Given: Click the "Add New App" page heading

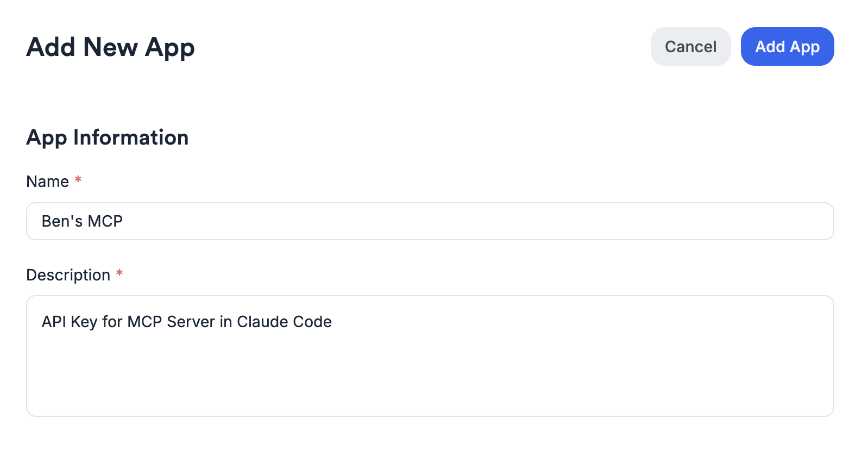Looking at the screenshot, I should pos(110,48).
